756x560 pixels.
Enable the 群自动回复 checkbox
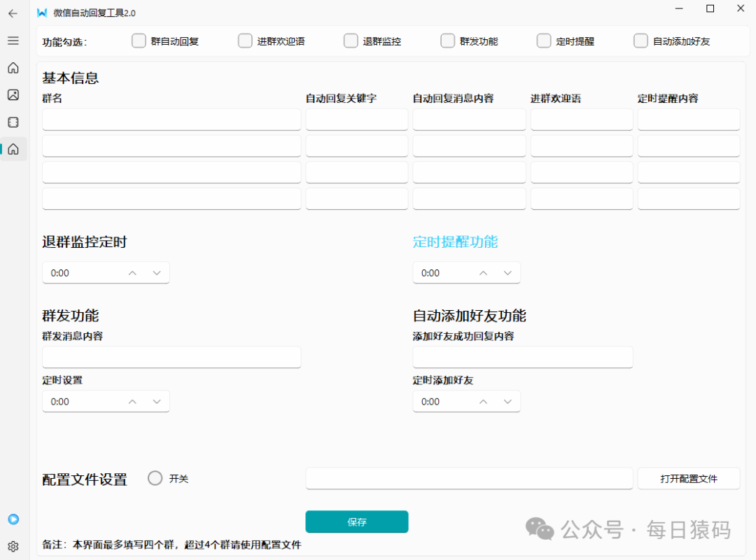pos(139,41)
